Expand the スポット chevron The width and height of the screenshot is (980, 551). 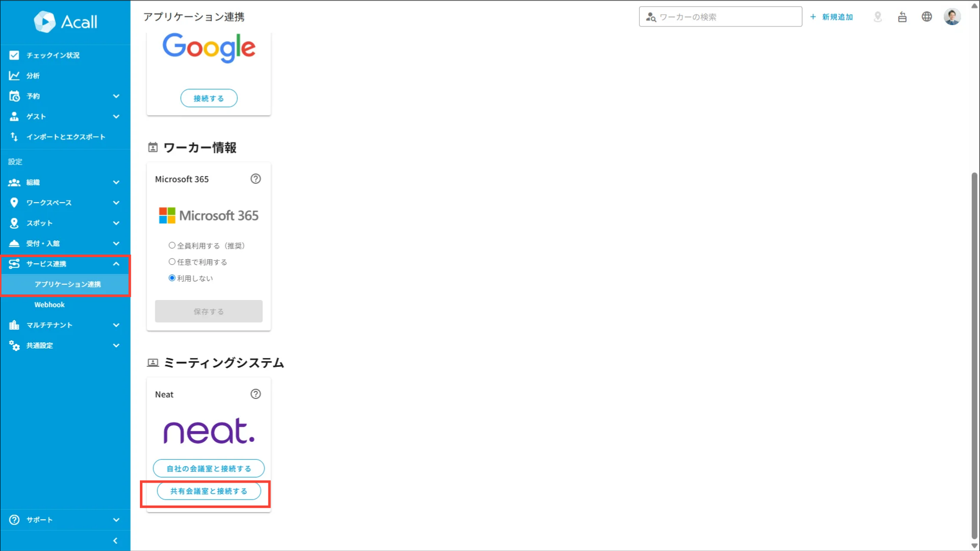click(x=116, y=223)
